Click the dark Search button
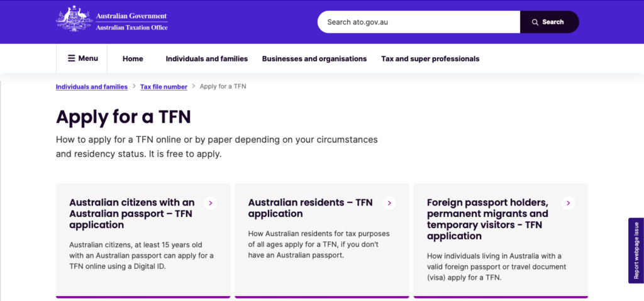This screenshot has width=644, height=301. tap(550, 22)
